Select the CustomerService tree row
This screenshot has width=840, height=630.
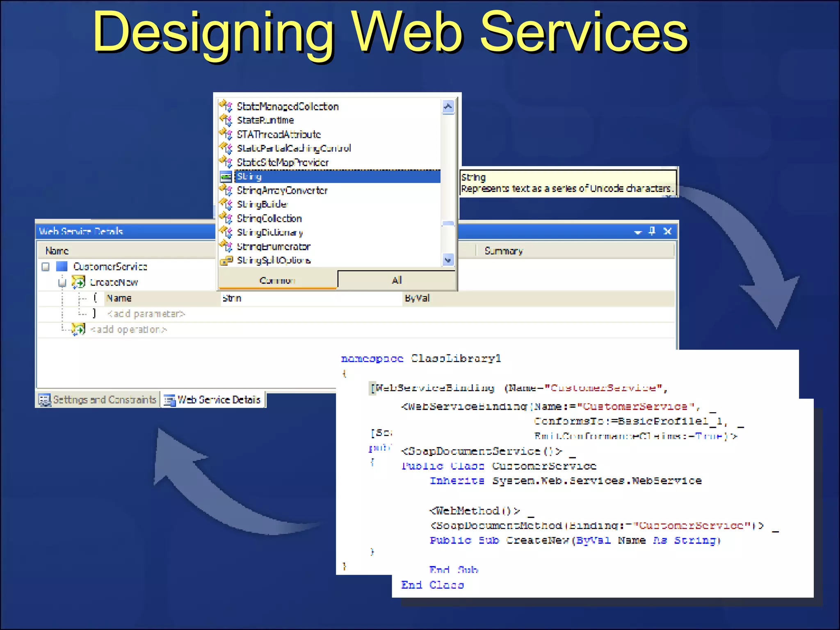point(110,267)
